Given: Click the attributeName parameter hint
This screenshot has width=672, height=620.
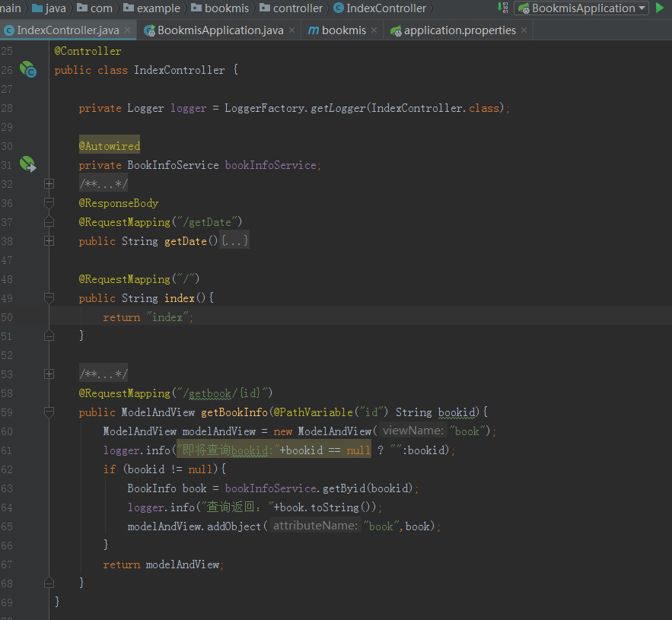Looking at the screenshot, I should pos(315,526).
